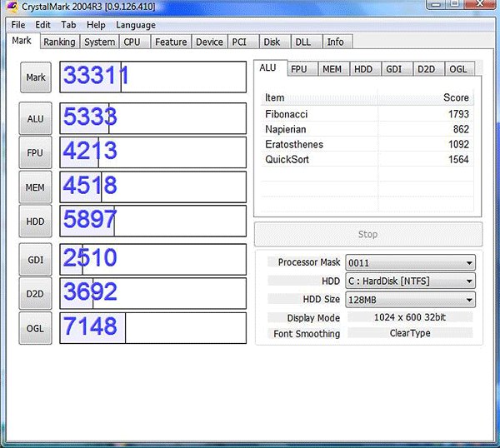Show the HDD results tab
The height and width of the screenshot is (448, 500).
(366, 69)
